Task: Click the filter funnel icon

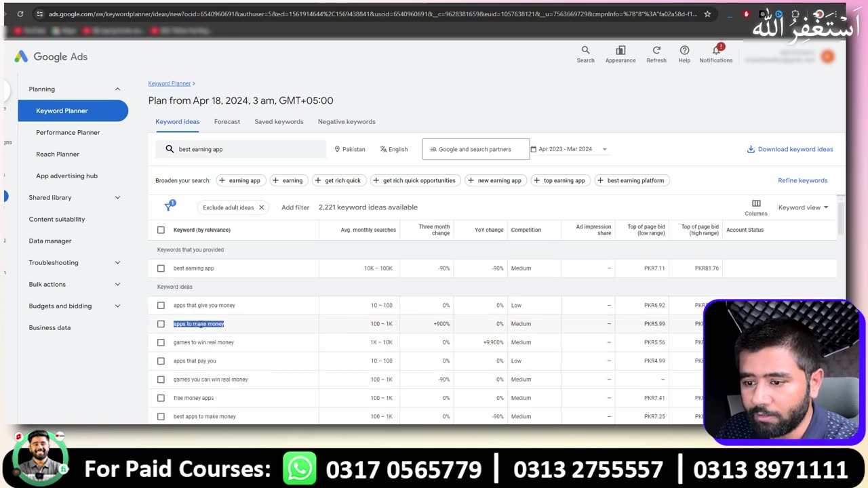Action: [169, 207]
